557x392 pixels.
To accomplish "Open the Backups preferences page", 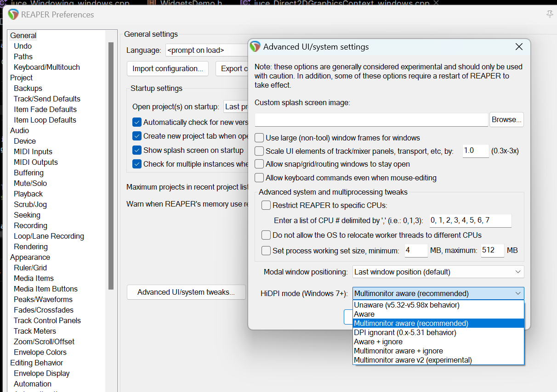I will [28, 88].
